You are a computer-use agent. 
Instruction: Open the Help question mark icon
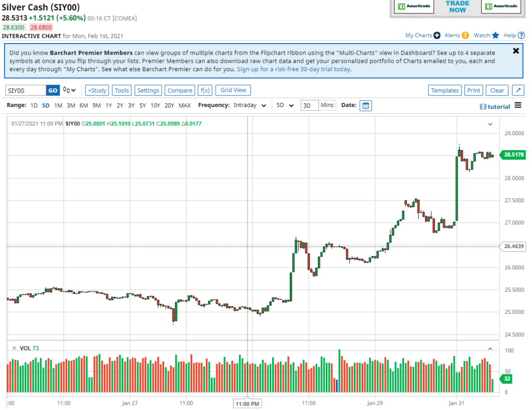pyautogui.click(x=521, y=35)
